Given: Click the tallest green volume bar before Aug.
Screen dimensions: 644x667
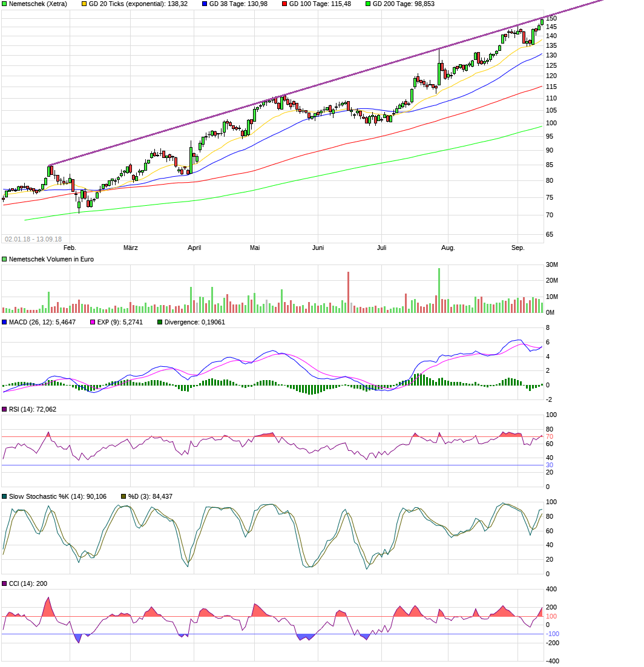Looking at the screenshot, I should (x=439, y=291).
